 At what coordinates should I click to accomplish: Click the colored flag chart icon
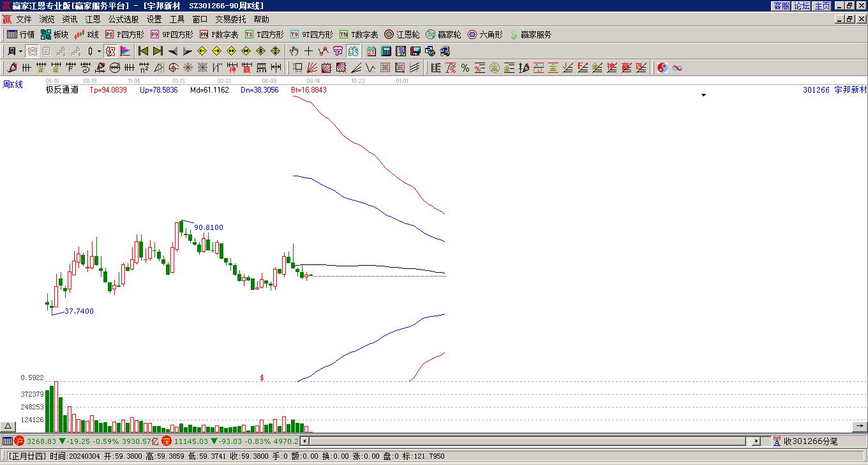pos(125,51)
